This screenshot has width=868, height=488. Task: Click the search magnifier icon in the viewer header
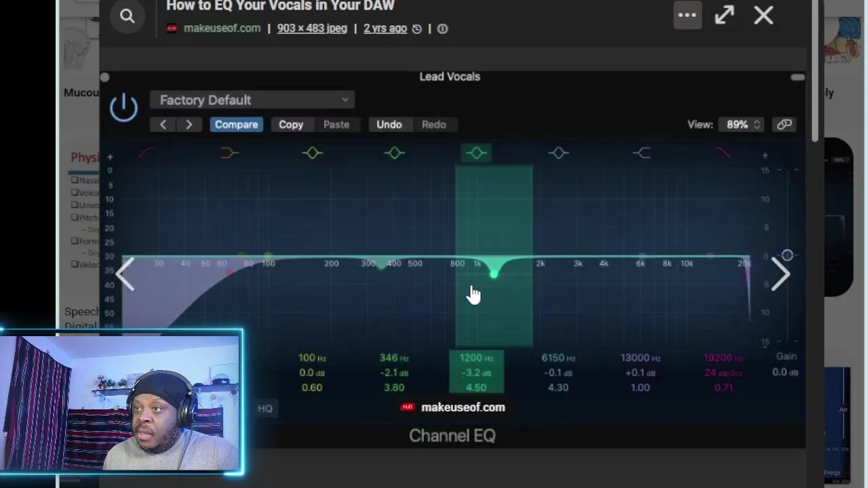coord(127,16)
